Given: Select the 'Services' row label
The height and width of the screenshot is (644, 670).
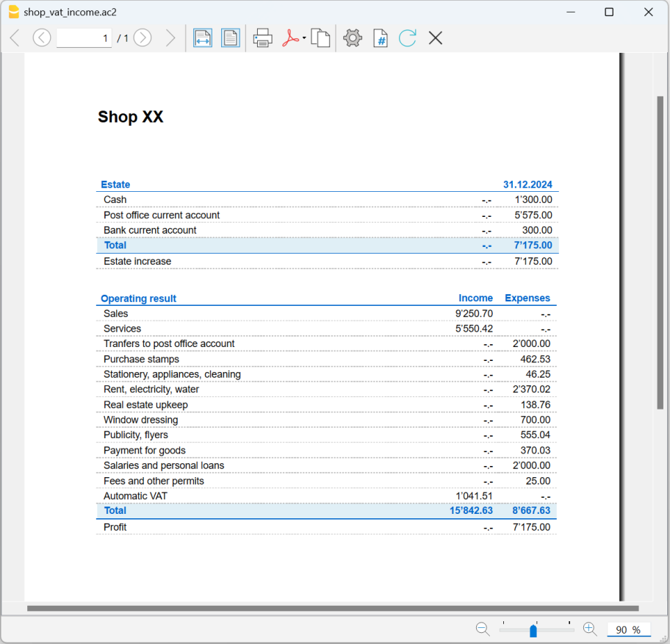Looking at the screenshot, I should [122, 329].
